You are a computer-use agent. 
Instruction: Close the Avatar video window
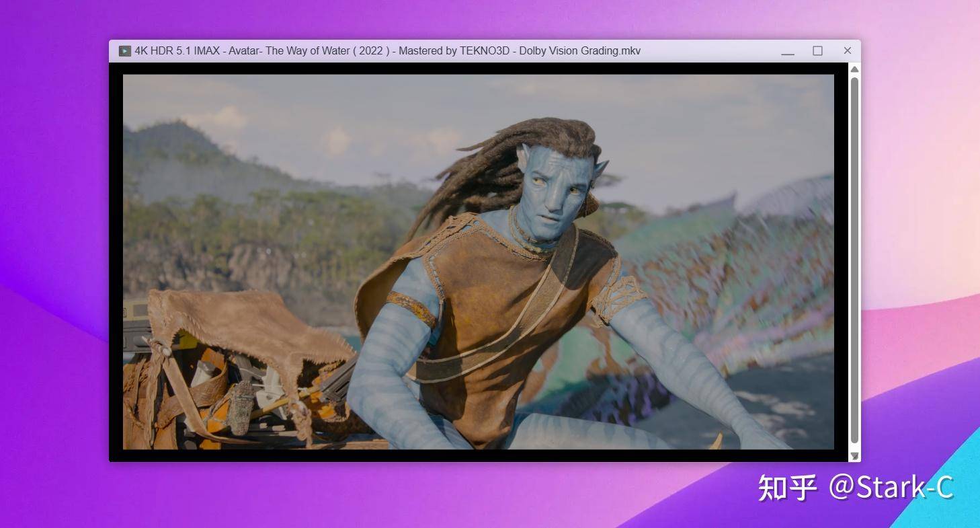pos(847,51)
